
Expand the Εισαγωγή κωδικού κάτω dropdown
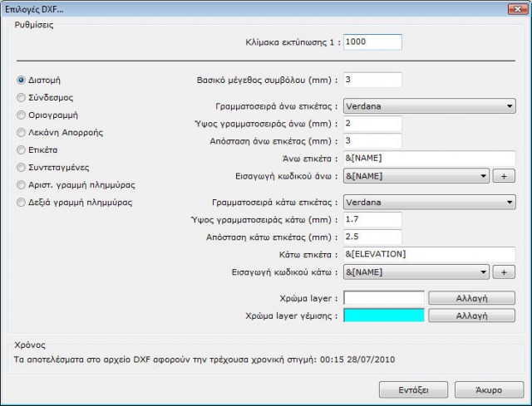415,272
